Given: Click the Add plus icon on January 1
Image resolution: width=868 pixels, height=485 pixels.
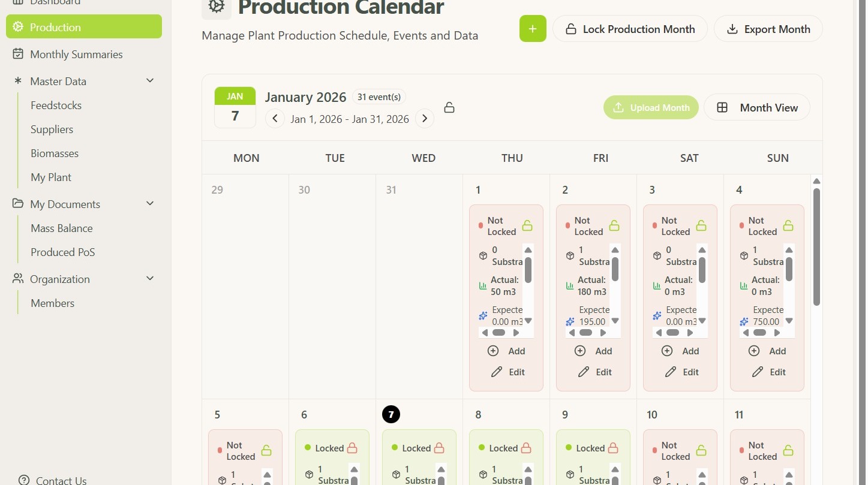Looking at the screenshot, I should 493,351.
